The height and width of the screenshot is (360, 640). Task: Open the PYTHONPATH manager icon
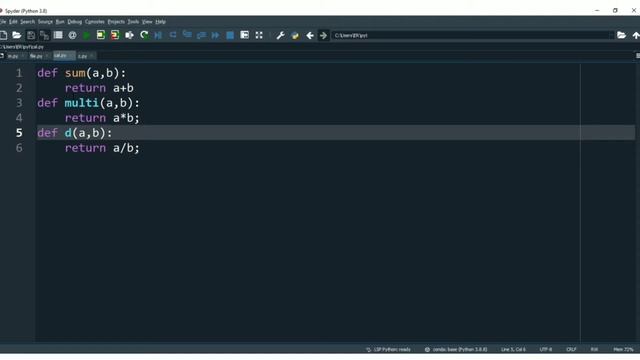pos(295,36)
